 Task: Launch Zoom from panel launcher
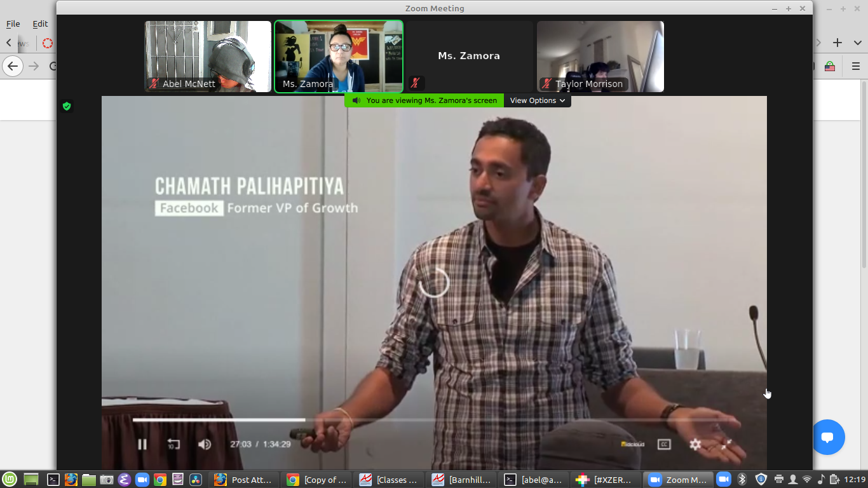pos(142,480)
